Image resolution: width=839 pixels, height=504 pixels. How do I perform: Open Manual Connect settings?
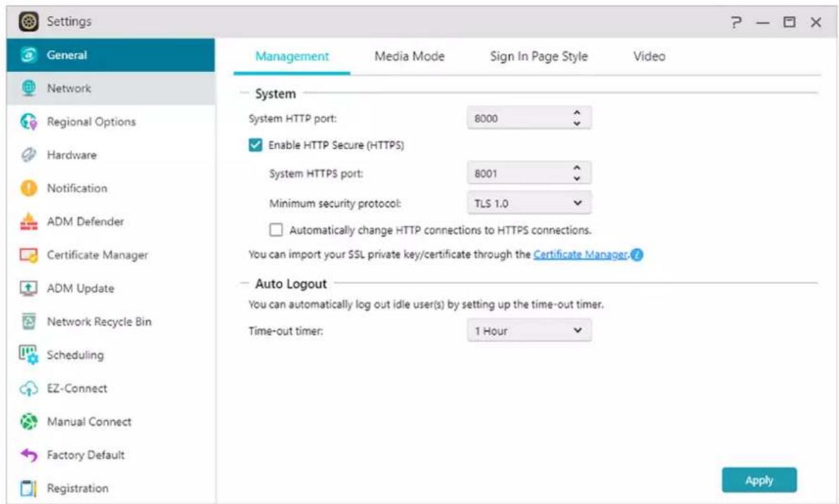(111, 422)
